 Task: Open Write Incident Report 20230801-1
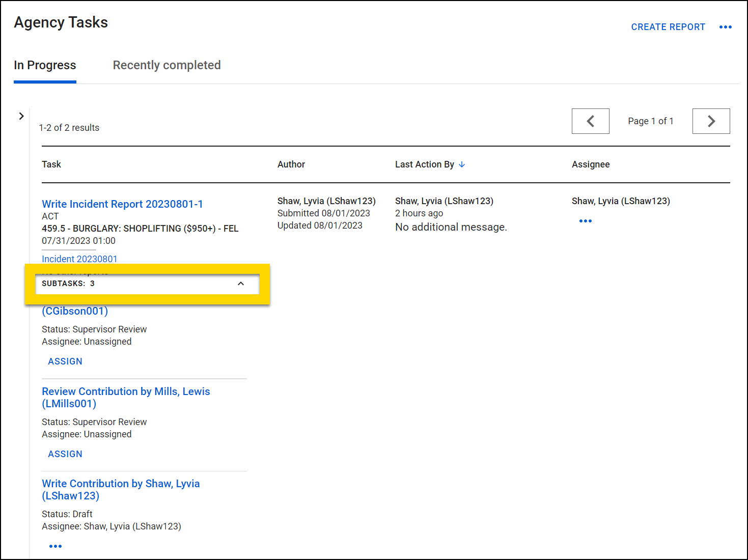click(122, 204)
